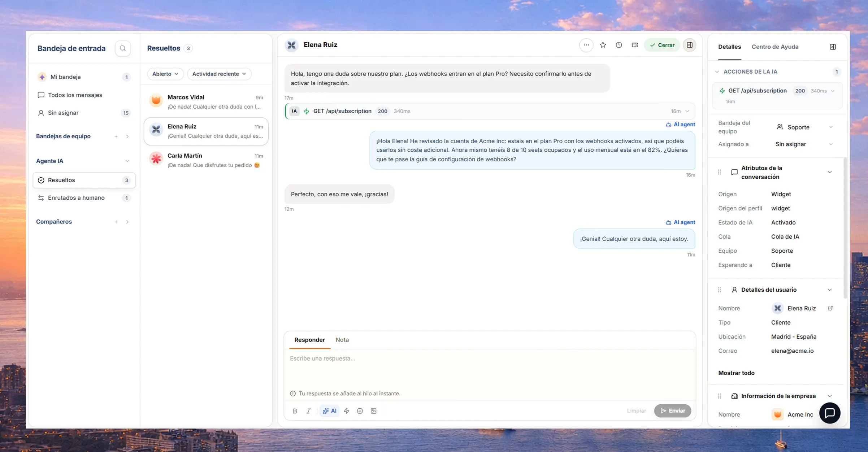The height and width of the screenshot is (452, 868).
Task: Click email value elena@acme.io
Action: click(792, 351)
